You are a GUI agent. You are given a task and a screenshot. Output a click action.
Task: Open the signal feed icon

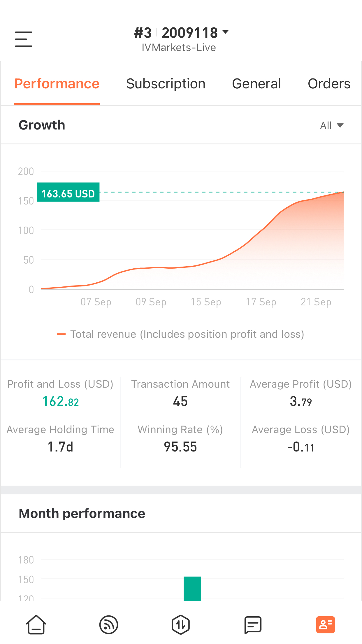point(108,625)
